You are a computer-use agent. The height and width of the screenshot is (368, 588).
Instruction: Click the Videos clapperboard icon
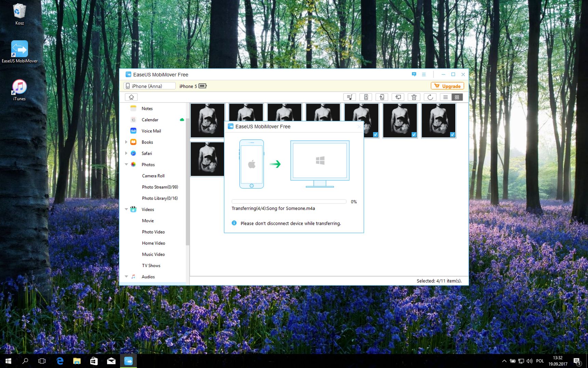tap(133, 210)
